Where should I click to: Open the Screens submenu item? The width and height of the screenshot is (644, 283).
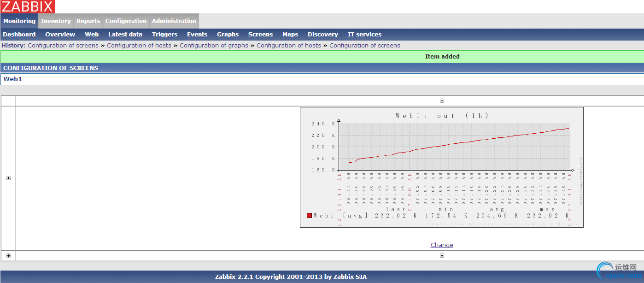tap(260, 35)
